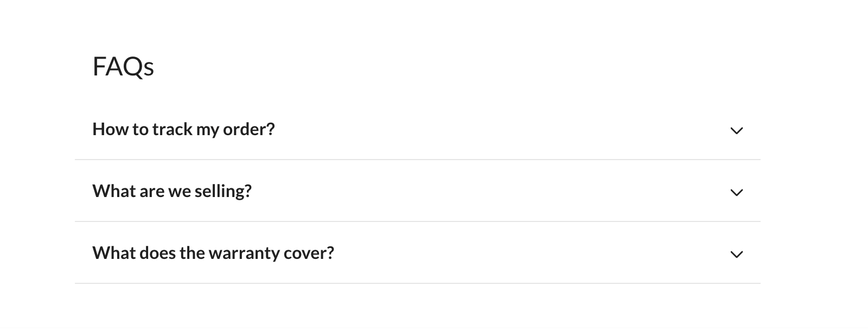Viewport: 868px width, 330px height.
Task: Click the chevron beside 'What does the warranty cover?'
Action: (736, 255)
